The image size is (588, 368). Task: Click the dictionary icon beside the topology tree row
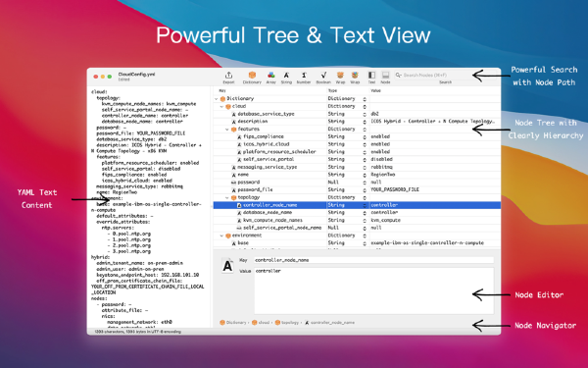coord(233,197)
